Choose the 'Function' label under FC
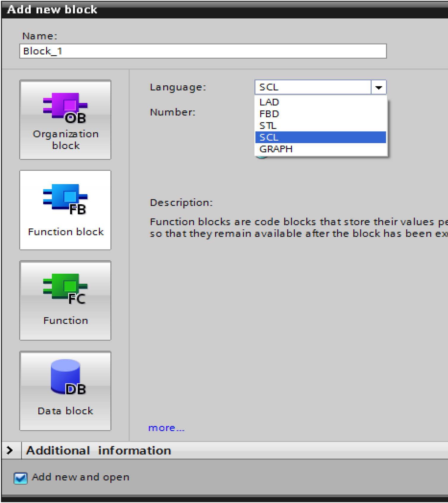 (66, 320)
